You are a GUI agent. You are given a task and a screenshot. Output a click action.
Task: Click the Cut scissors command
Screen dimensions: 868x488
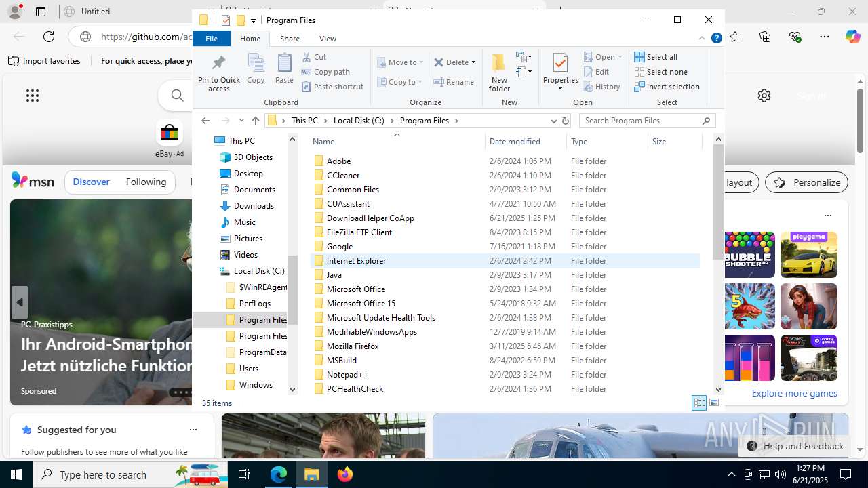(x=315, y=57)
